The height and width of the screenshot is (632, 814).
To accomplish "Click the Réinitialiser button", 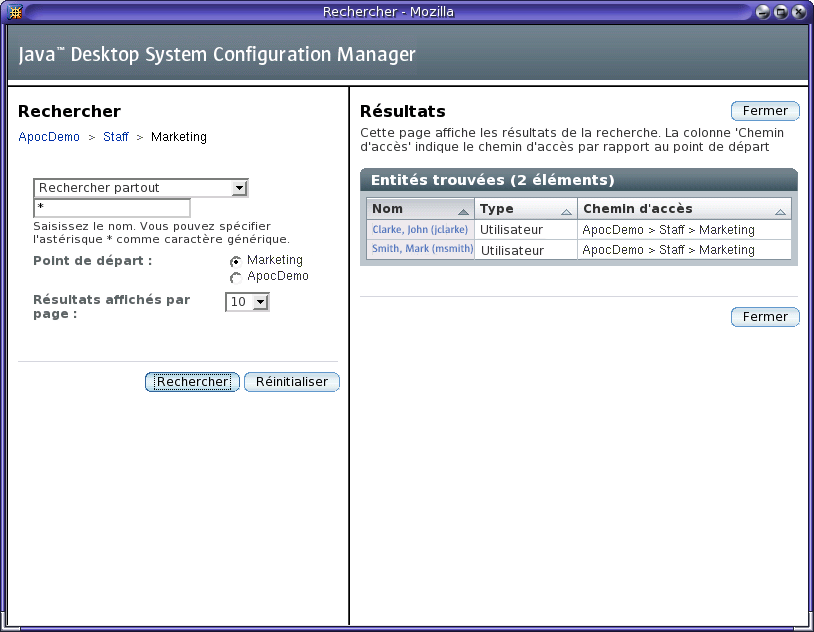I will (x=292, y=382).
